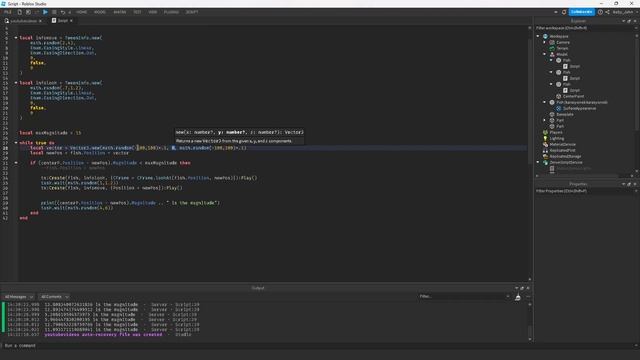The height and width of the screenshot is (360, 640).
Task: Open the AVATAR ribbon tab
Action: 120,12
